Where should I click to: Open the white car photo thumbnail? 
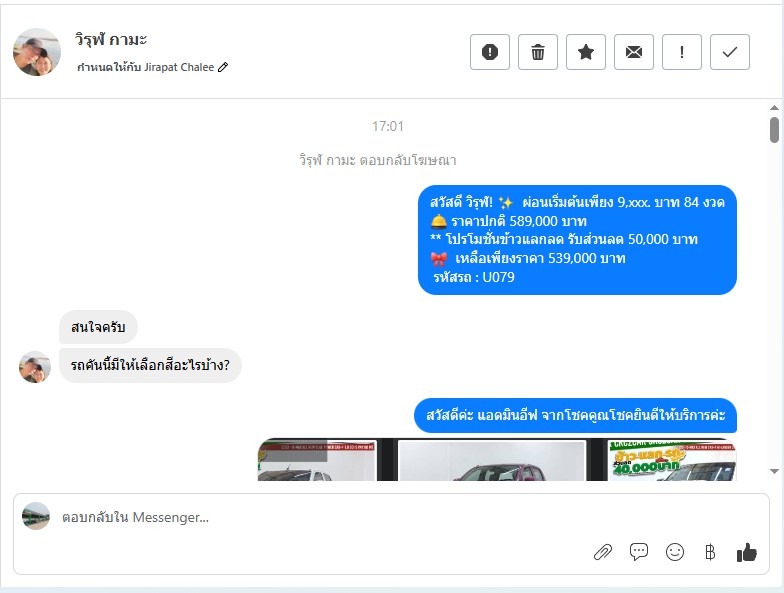pyautogui.click(x=317, y=460)
